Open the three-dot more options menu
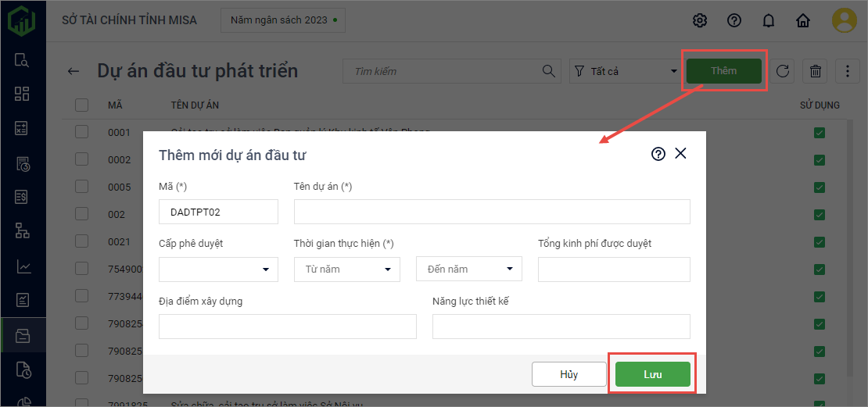 click(848, 71)
